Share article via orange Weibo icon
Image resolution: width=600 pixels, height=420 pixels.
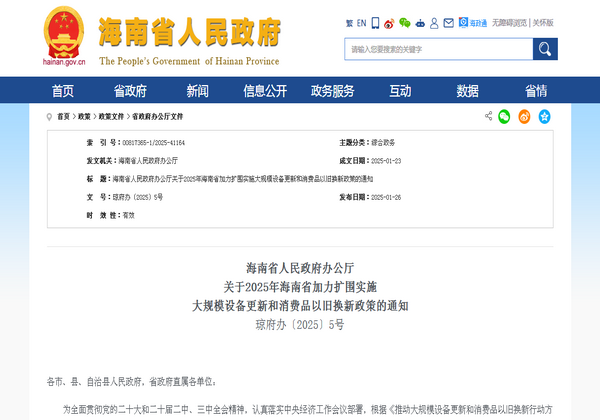[525, 117]
